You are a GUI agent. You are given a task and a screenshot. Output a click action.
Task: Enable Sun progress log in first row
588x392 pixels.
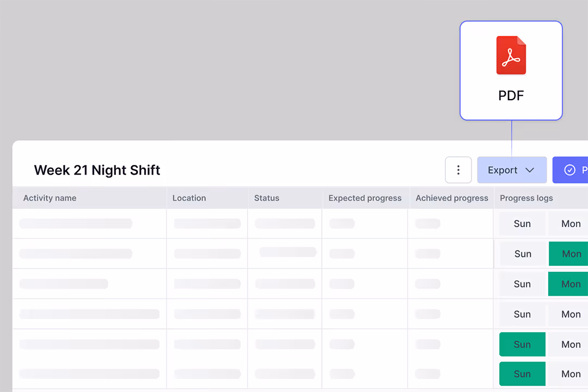522,223
